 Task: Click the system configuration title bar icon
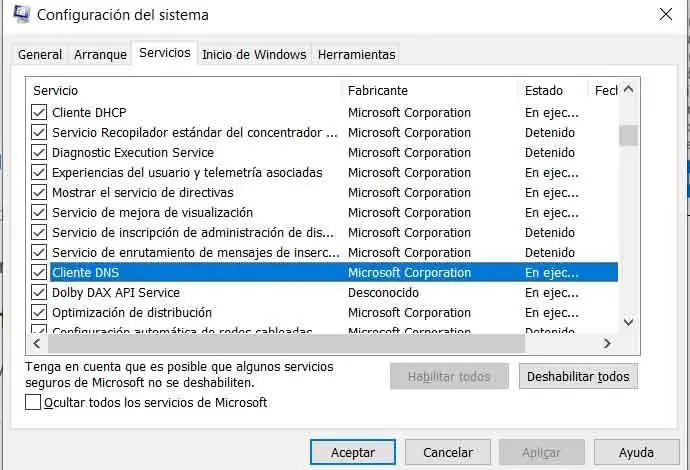point(22,14)
